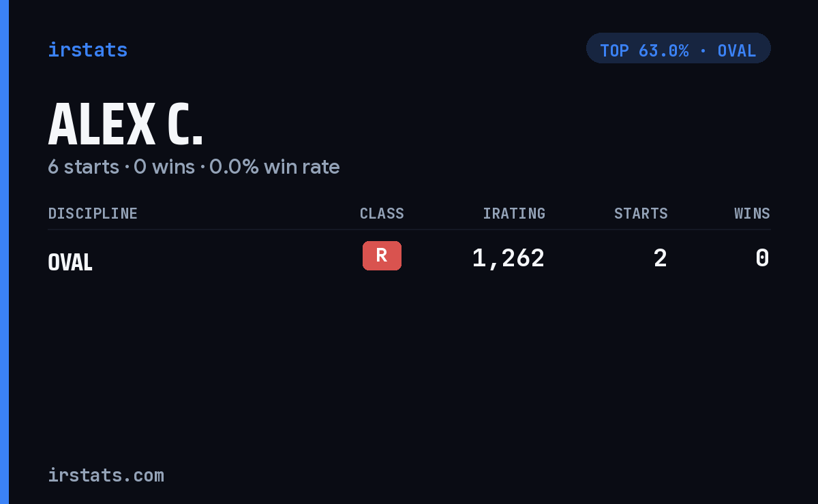
Task: Select the OVAL discipline row label
Action: 70,262
